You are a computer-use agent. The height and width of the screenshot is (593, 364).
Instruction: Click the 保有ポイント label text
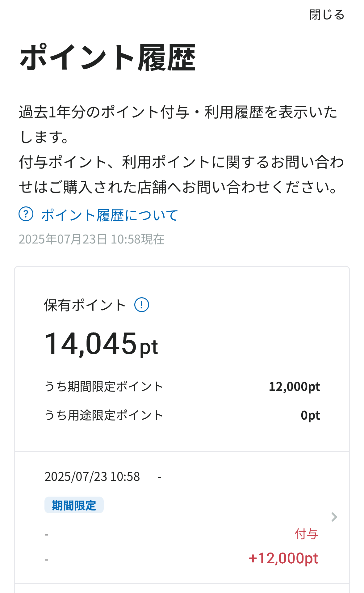coord(85,305)
